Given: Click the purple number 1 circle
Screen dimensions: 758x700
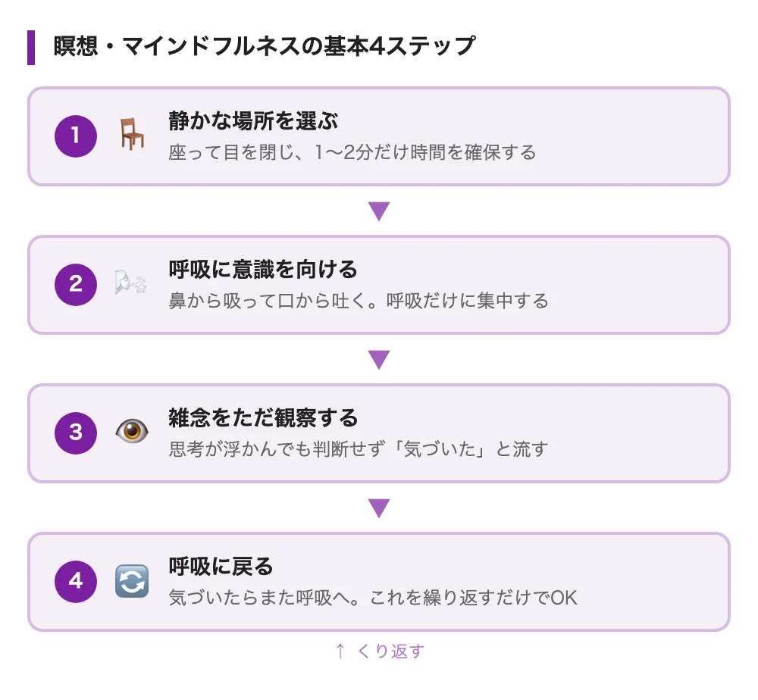Looking at the screenshot, I should (x=76, y=136).
